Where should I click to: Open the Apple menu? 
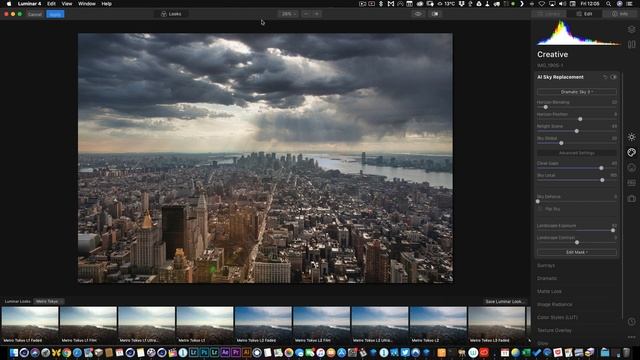coord(9,4)
